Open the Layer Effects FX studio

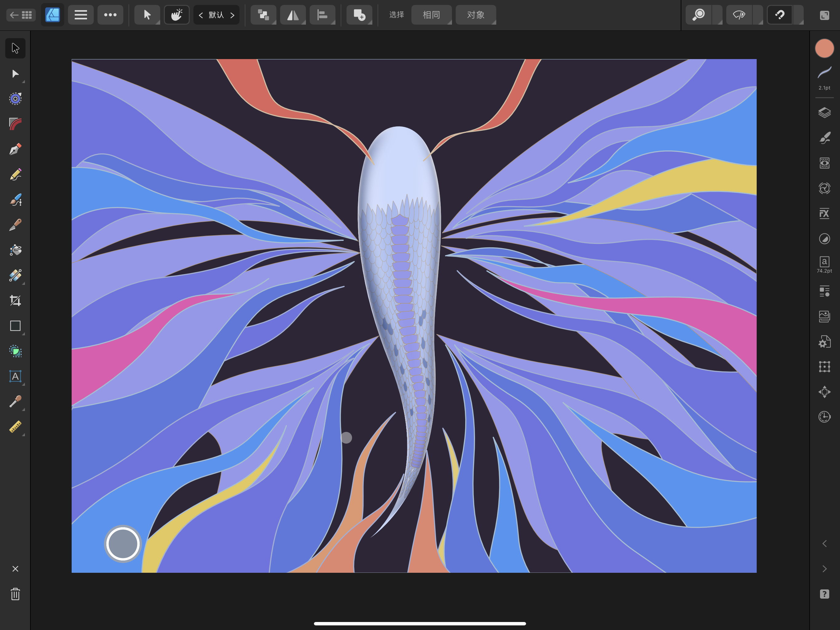point(824,213)
